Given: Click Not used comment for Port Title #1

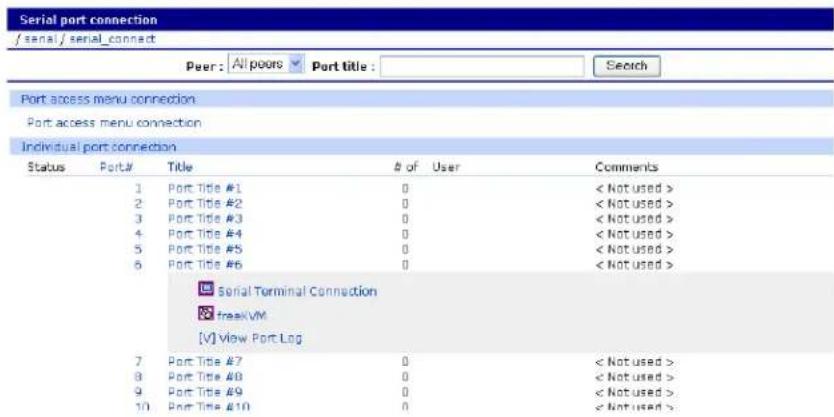Looking at the screenshot, I should (x=634, y=188).
